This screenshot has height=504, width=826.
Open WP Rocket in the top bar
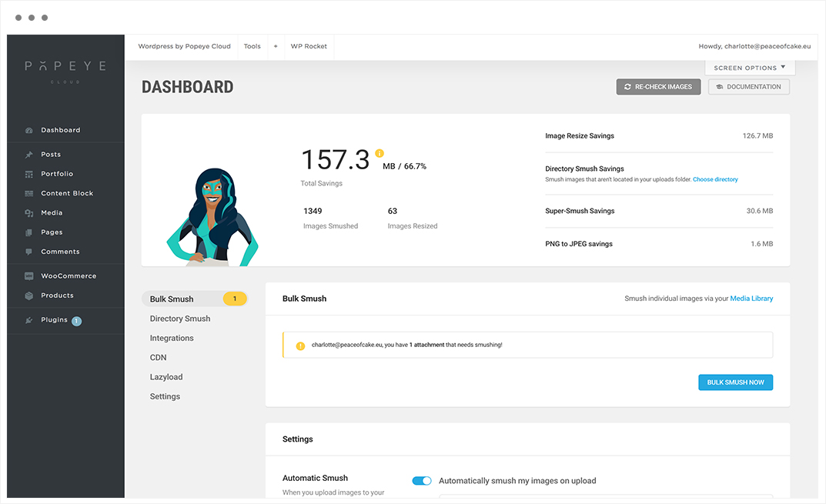(x=309, y=46)
